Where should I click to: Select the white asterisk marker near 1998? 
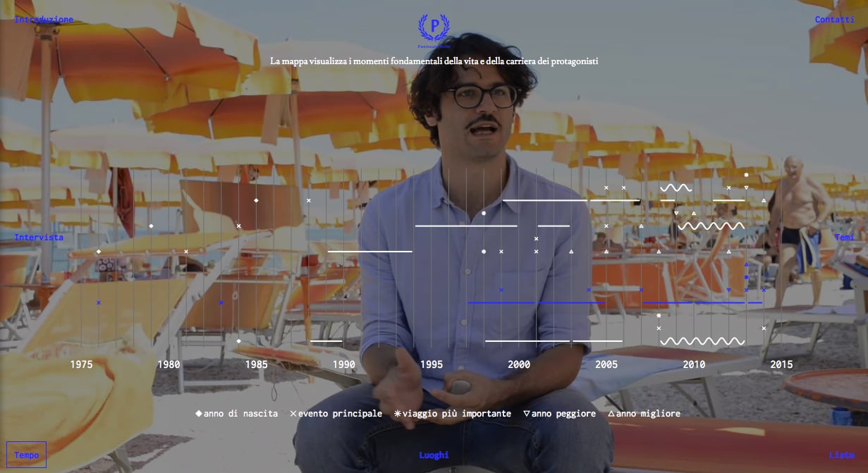coord(484,213)
